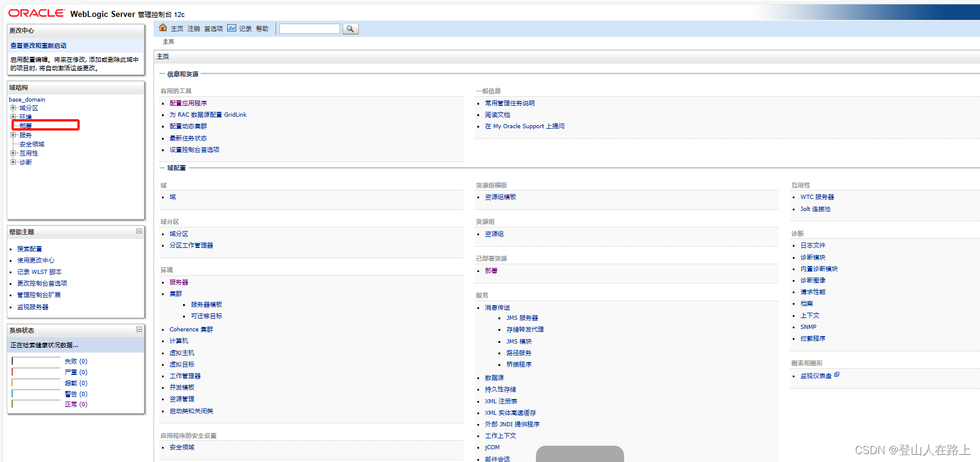The height and width of the screenshot is (462, 980).
Task: Open the WTC 服务器 link
Action: (817, 197)
